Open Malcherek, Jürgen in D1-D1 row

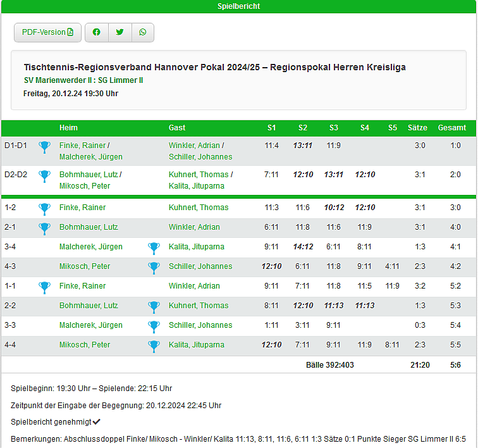pyautogui.click(x=91, y=157)
